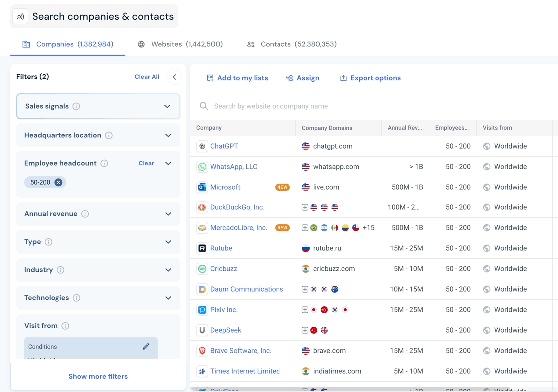Click Show more filters
The width and height of the screenshot is (558, 392).
98,376
